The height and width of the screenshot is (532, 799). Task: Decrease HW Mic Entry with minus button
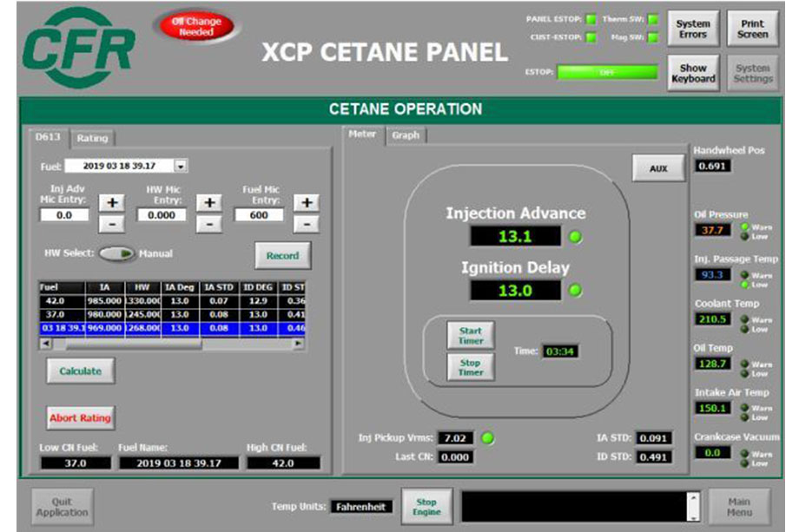point(208,224)
